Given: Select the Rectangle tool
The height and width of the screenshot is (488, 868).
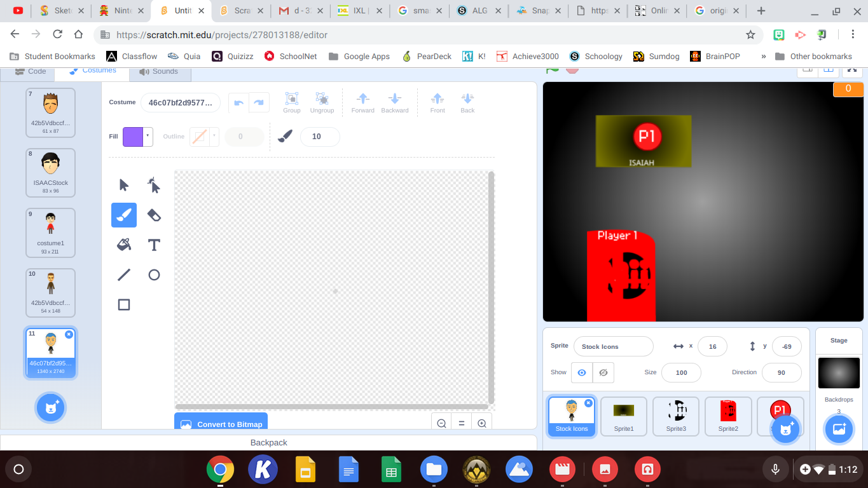Looking at the screenshot, I should pyautogui.click(x=124, y=304).
